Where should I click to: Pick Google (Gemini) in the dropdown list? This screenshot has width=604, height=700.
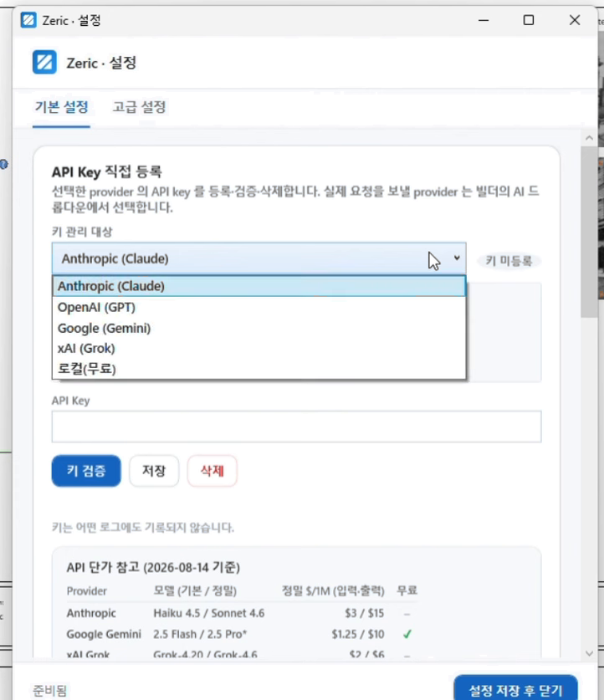(259, 328)
